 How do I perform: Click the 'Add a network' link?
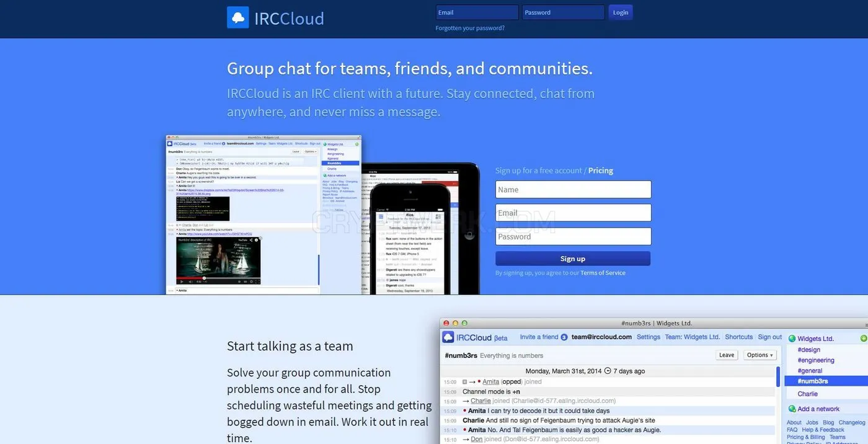click(x=818, y=409)
